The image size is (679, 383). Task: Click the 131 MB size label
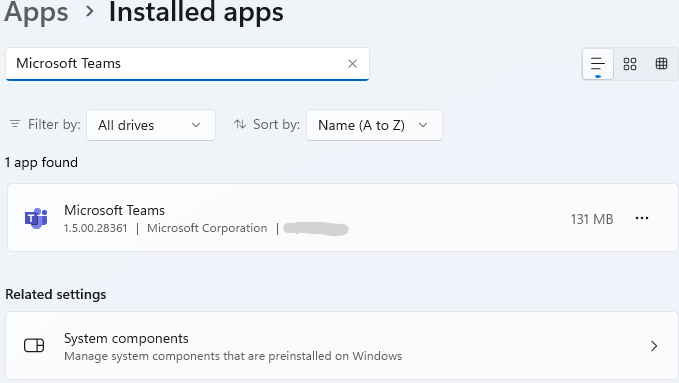pos(592,219)
